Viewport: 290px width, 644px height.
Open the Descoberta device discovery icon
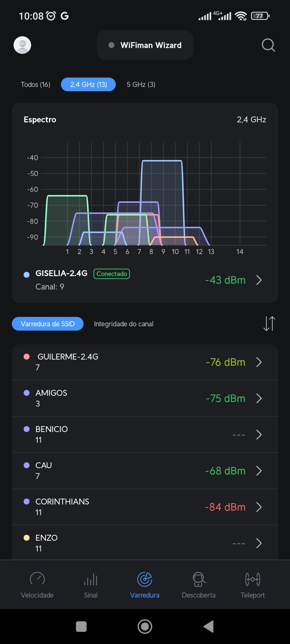pyautogui.click(x=199, y=579)
